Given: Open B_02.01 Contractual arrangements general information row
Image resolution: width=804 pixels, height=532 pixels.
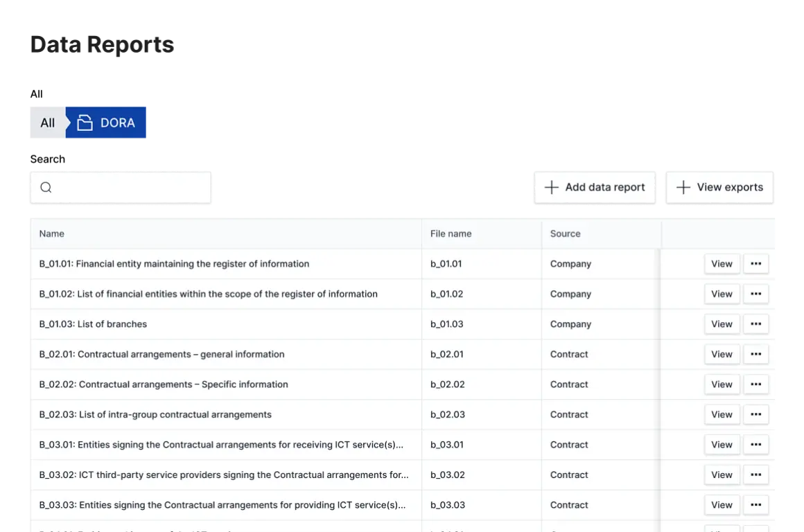Looking at the screenshot, I should [161, 355].
